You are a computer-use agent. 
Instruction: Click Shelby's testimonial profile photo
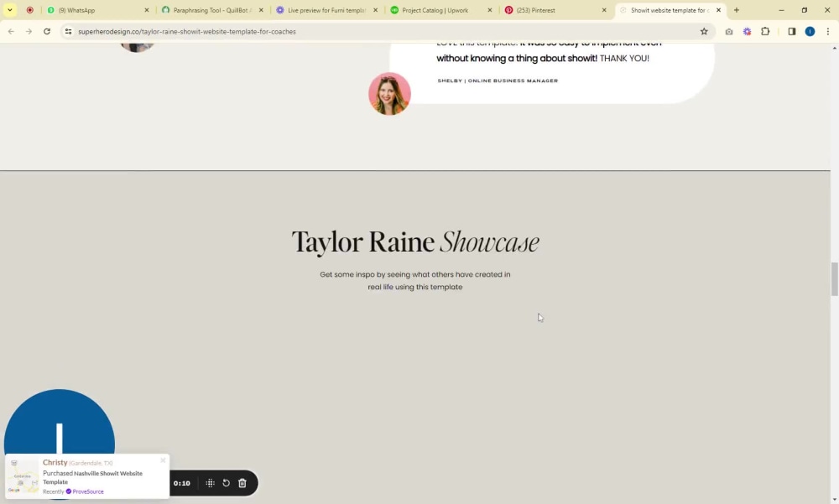(x=389, y=94)
